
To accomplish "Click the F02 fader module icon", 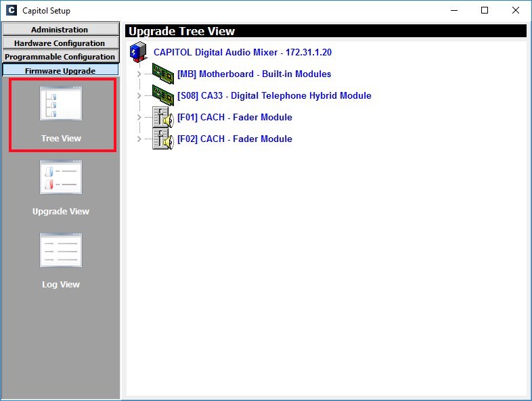I will pos(163,139).
